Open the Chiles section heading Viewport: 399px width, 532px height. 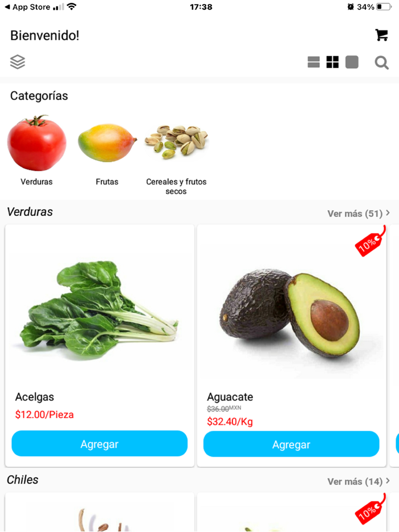(22, 480)
